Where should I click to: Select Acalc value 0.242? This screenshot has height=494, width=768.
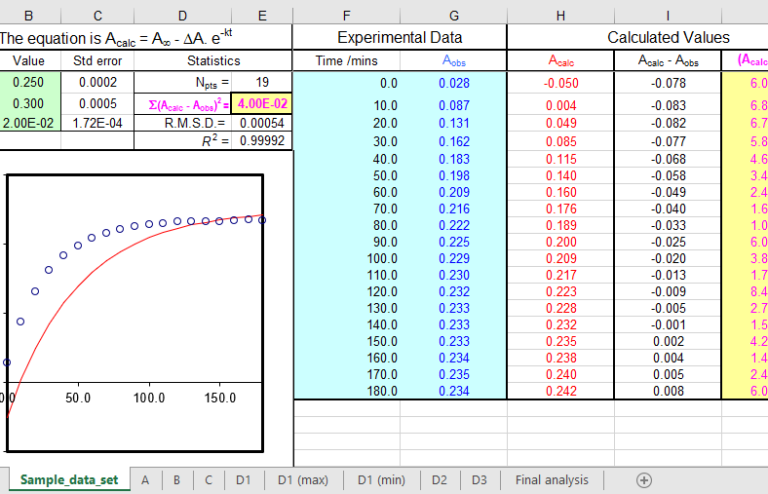561,391
